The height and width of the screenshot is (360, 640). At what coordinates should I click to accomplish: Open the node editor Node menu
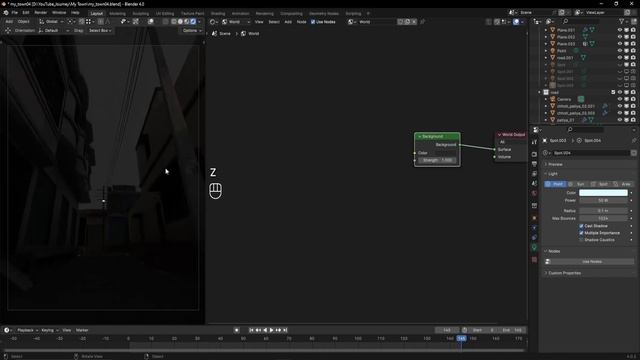301,22
